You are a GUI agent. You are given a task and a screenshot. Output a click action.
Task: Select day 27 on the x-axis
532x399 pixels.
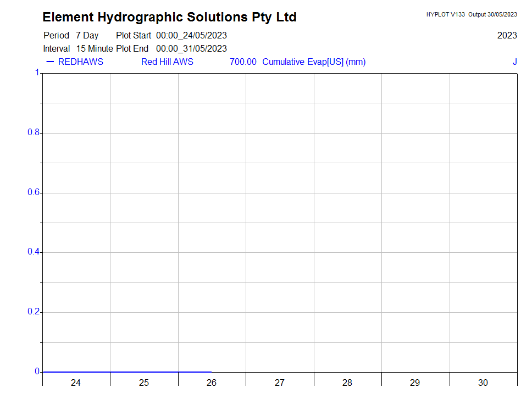(279, 383)
